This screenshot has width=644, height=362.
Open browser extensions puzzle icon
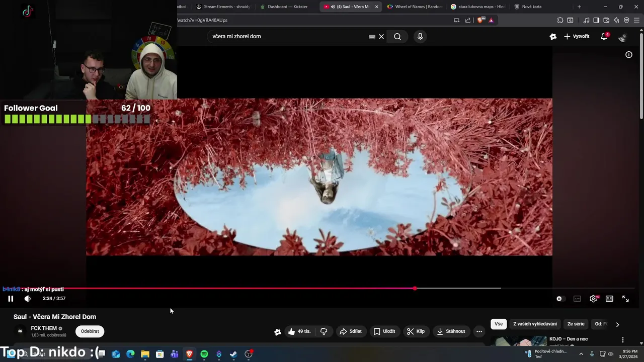click(x=560, y=20)
